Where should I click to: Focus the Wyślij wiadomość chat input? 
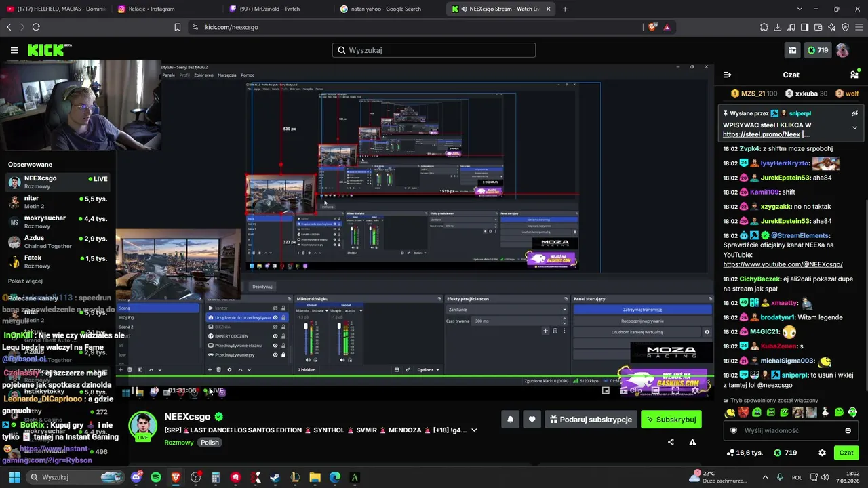coord(791,430)
